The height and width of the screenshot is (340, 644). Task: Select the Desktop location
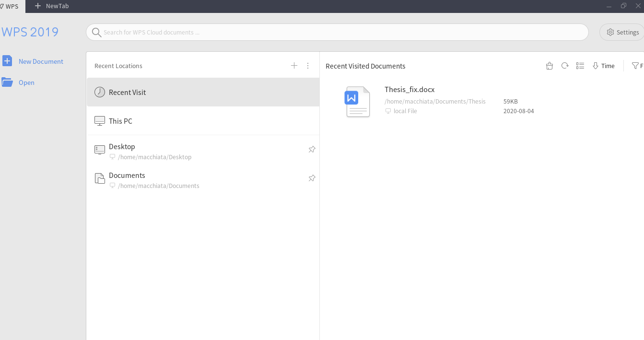click(x=203, y=151)
